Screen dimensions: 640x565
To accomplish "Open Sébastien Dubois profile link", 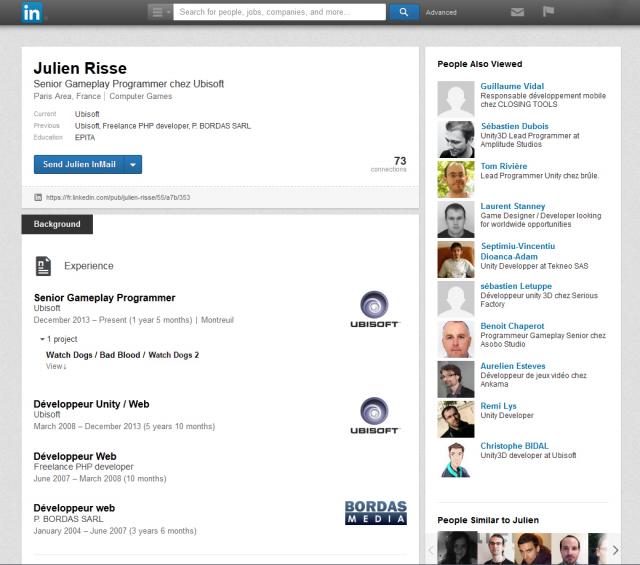I will pos(515,126).
